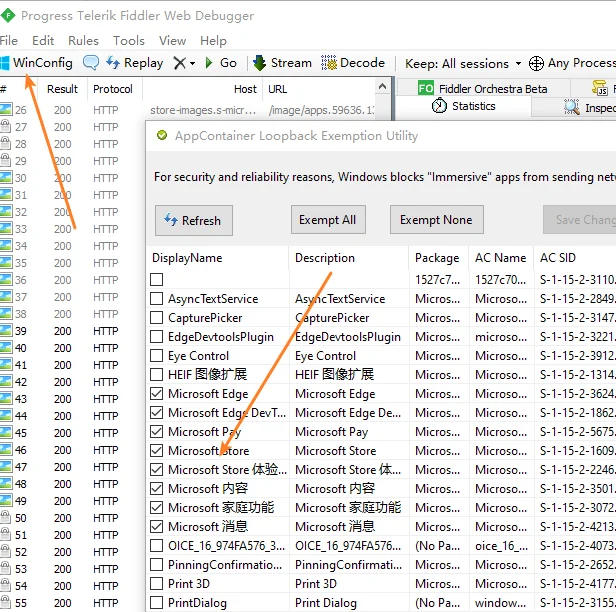
Task: Click the Save Changes button
Action: (579, 220)
